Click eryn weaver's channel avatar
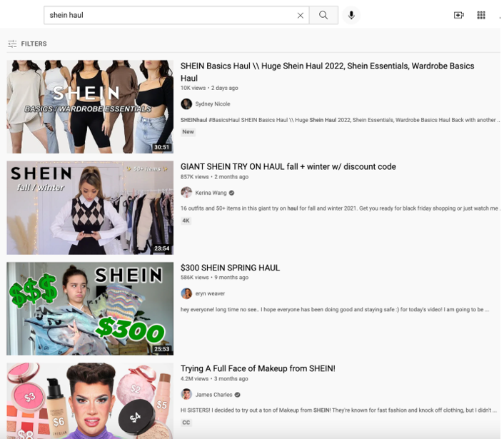The height and width of the screenshot is (439, 504). coord(186,293)
